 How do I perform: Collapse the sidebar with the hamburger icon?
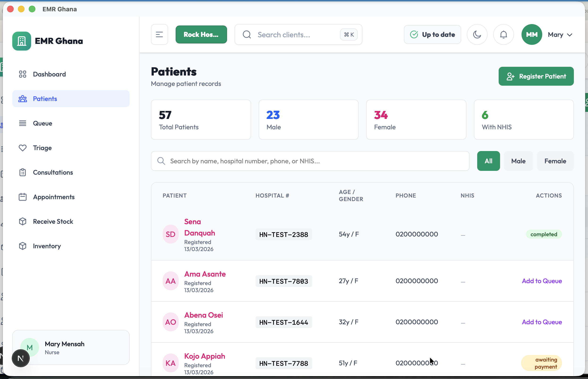[159, 34]
